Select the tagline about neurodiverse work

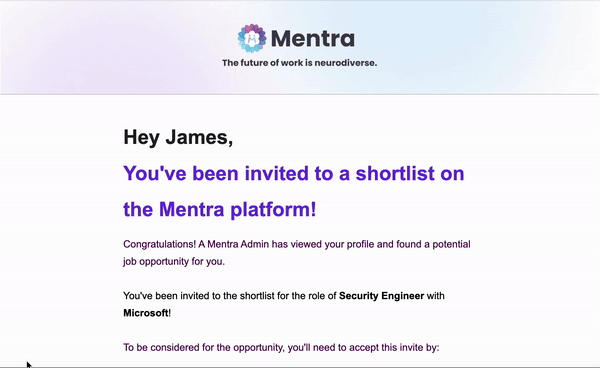[300, 63]
